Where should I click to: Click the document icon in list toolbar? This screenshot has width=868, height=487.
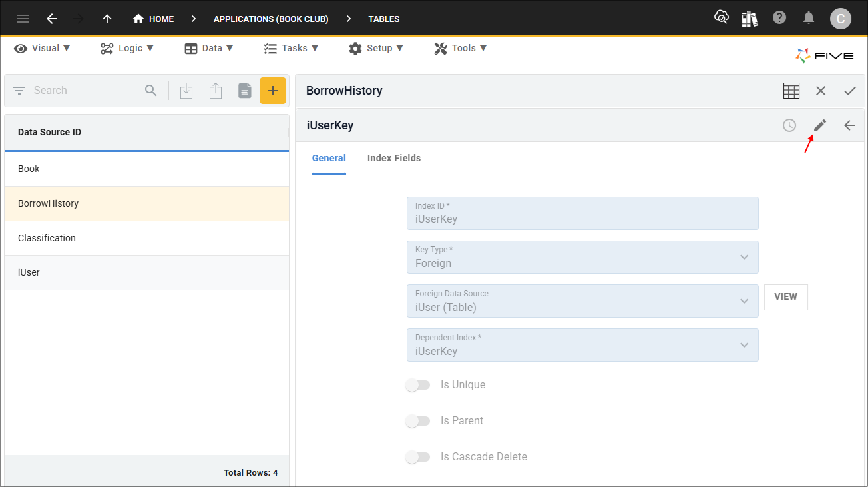point(245,91)
